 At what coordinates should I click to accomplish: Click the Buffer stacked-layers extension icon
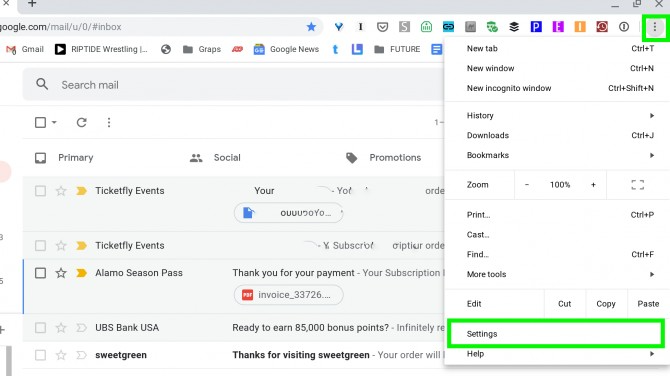coord(514,27)
